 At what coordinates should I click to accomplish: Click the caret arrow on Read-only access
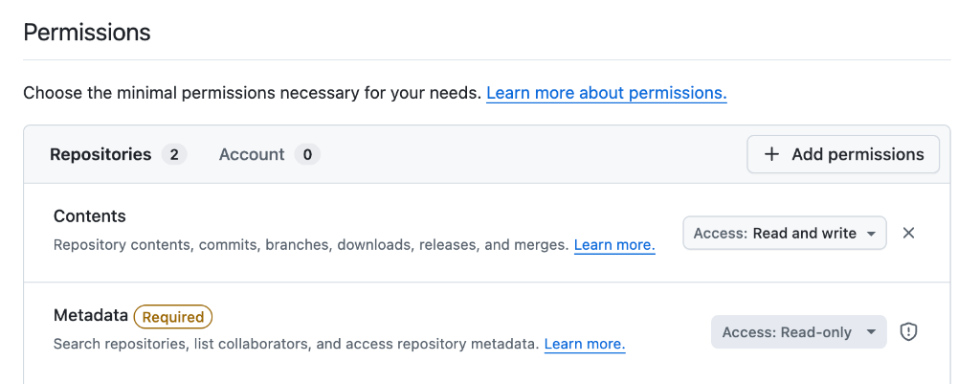[x=871, y=332]
